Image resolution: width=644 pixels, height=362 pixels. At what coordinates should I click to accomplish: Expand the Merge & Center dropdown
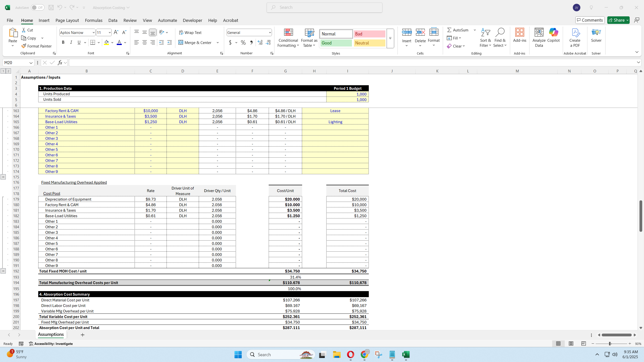tap(217, 42)
